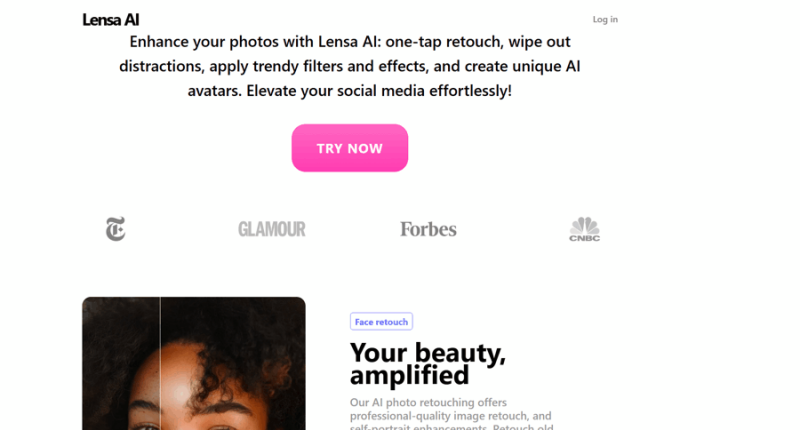The height and width of the screenshot is (430, 800).
Task: Click the Lensa AI logo
Action: [x=110, y=19]
